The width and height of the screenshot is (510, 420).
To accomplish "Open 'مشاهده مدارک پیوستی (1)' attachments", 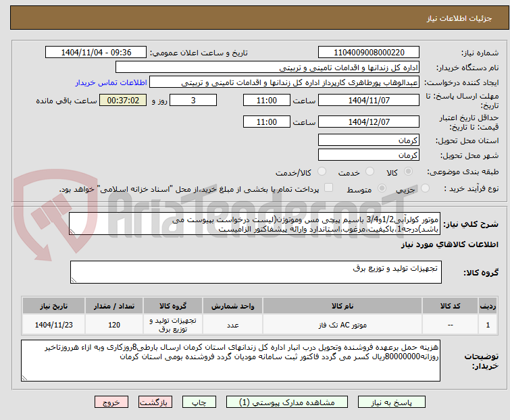I will (x=287, y=402).
